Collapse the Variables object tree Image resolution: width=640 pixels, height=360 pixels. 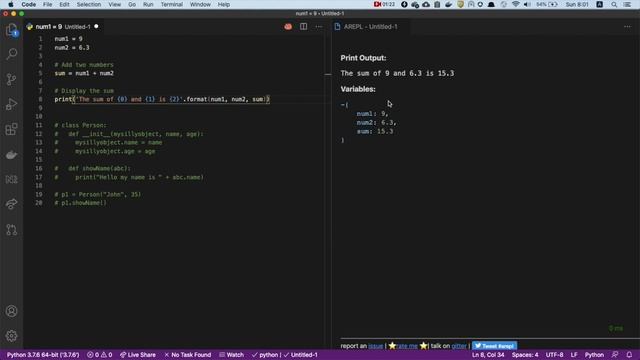click(x=343, y=105)
